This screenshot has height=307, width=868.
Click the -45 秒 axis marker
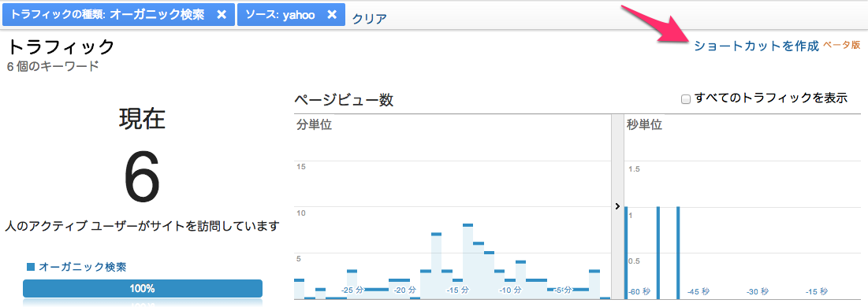click(x=698, y=292)
